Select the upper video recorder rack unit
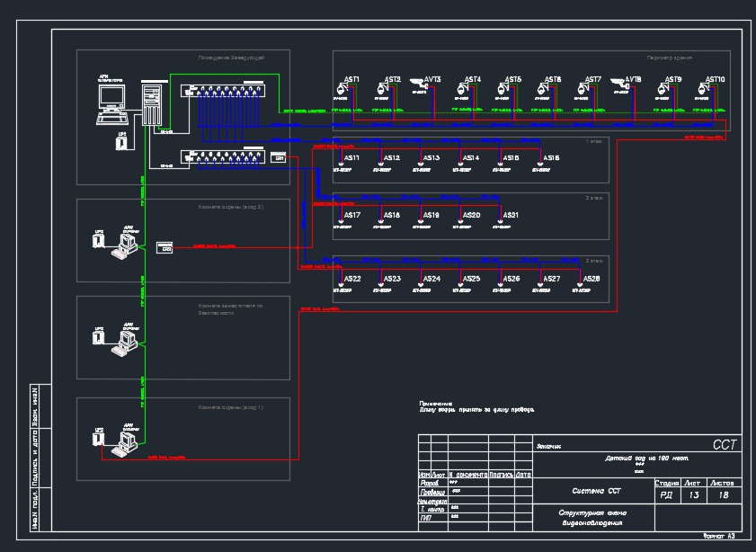Viewport: 756px width, 552px height. 223,90
